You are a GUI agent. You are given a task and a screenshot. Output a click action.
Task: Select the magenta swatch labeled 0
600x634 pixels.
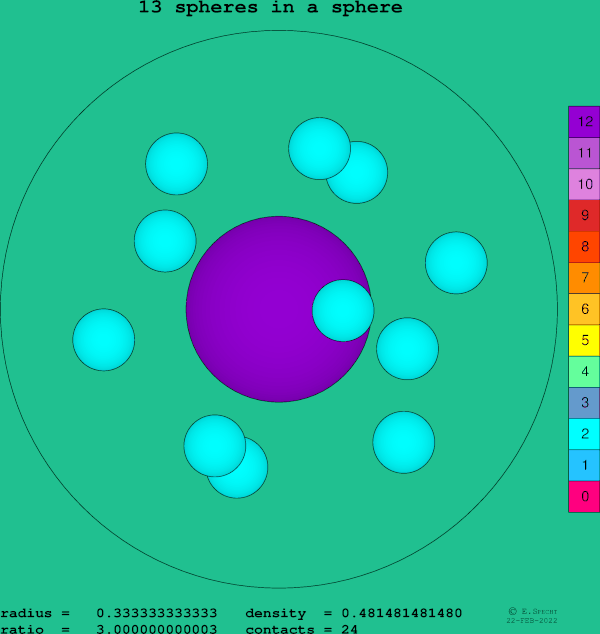coord(584,497)
